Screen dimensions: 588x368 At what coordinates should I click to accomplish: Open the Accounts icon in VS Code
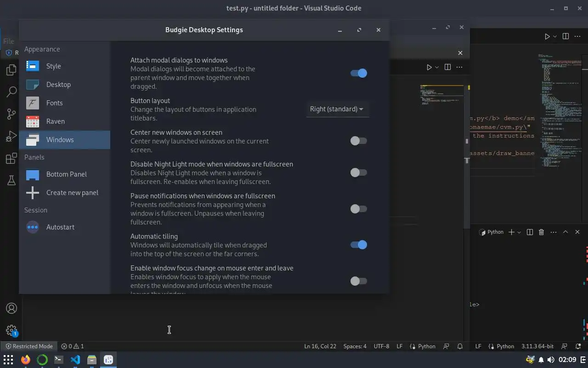click(11, 308)
